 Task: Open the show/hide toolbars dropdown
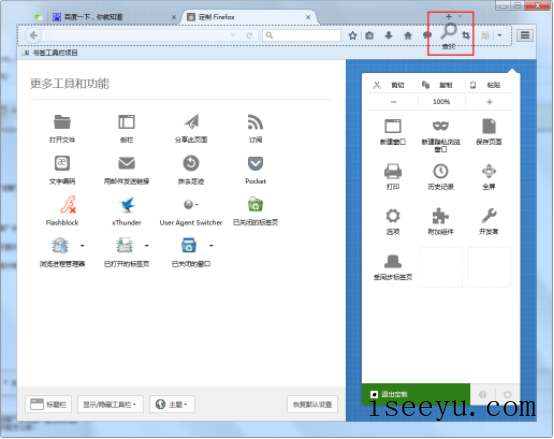[111, 404]
